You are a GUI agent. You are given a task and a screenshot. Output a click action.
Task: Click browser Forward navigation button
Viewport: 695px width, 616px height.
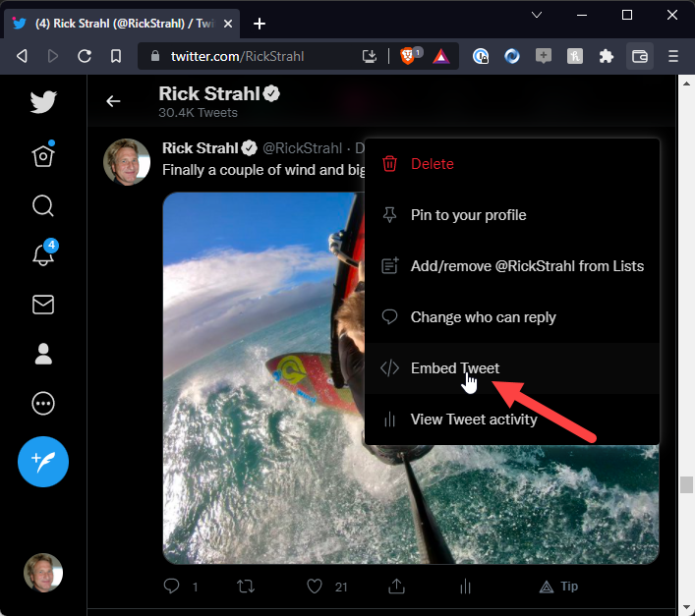[x=53, y=56]
